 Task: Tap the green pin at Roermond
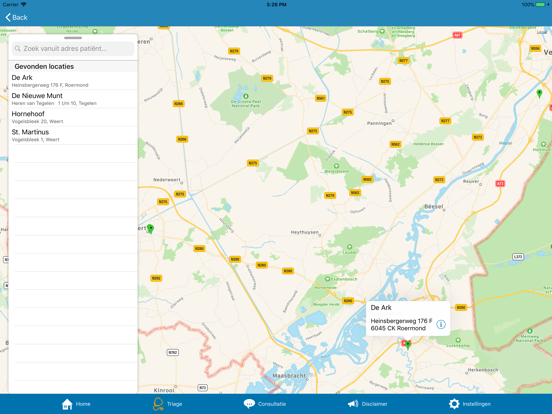(x=408, y=344)
